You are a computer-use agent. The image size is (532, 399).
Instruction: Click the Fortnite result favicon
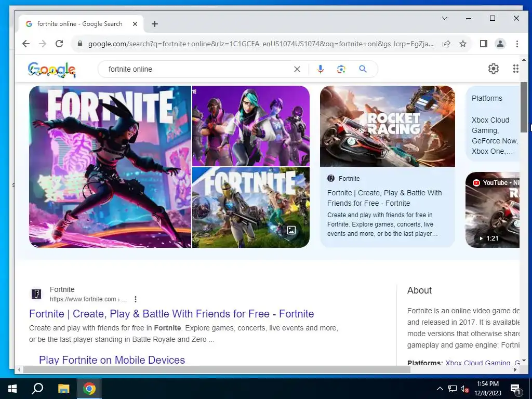pos(36,294)
